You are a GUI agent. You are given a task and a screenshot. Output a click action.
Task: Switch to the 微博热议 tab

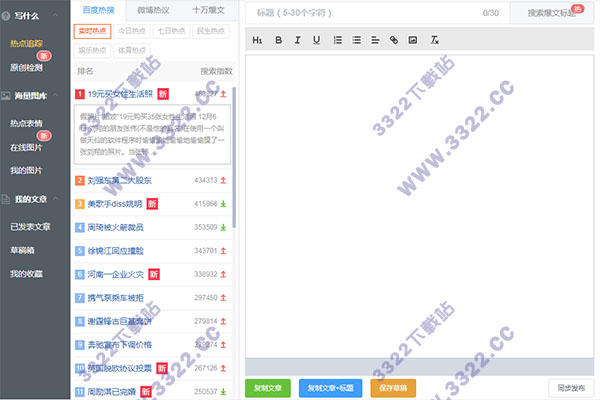pyautogui.click(x=153, y=10)
